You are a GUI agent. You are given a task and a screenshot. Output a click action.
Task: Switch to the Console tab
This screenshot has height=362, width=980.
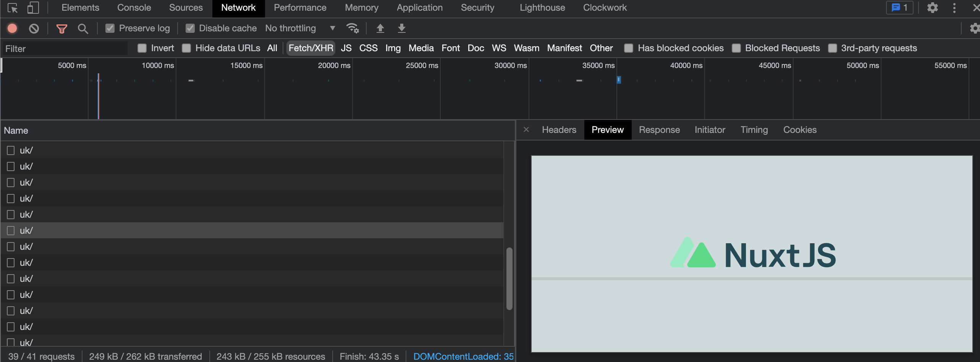click(x=134, y=8)
